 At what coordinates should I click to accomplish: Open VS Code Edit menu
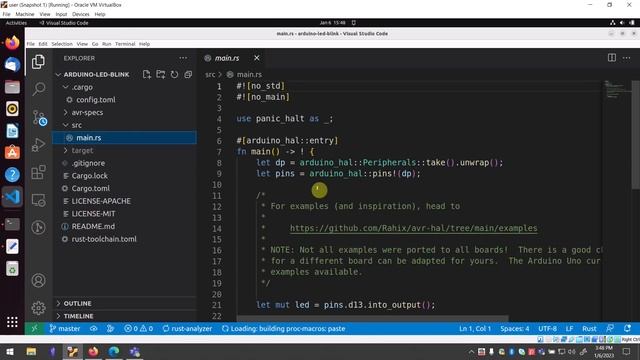point(43,44)
